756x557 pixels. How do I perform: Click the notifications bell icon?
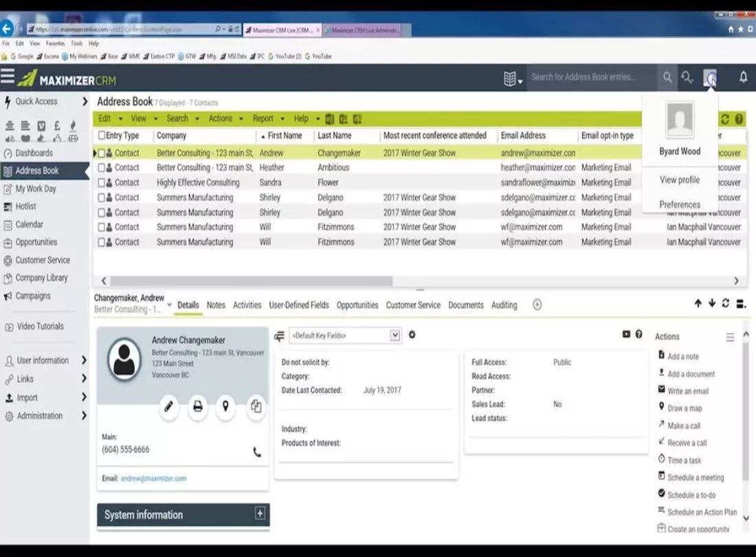744,77
